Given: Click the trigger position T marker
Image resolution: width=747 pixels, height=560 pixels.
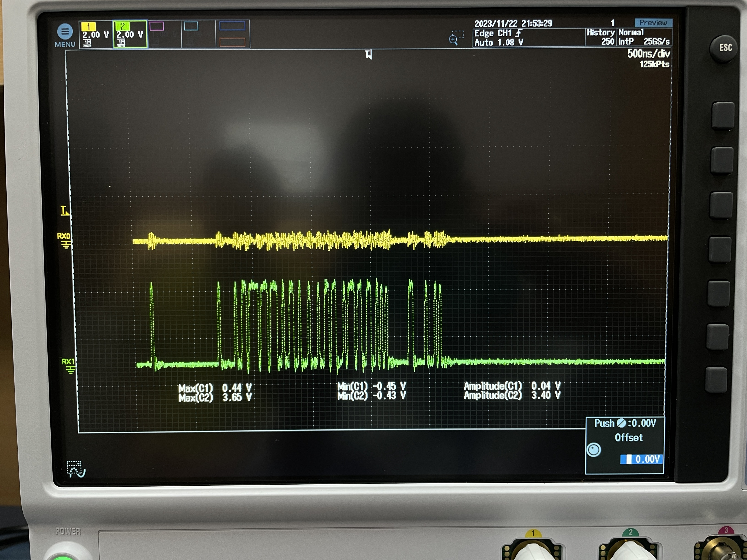Looking at the screenshot, I should 368,54.
